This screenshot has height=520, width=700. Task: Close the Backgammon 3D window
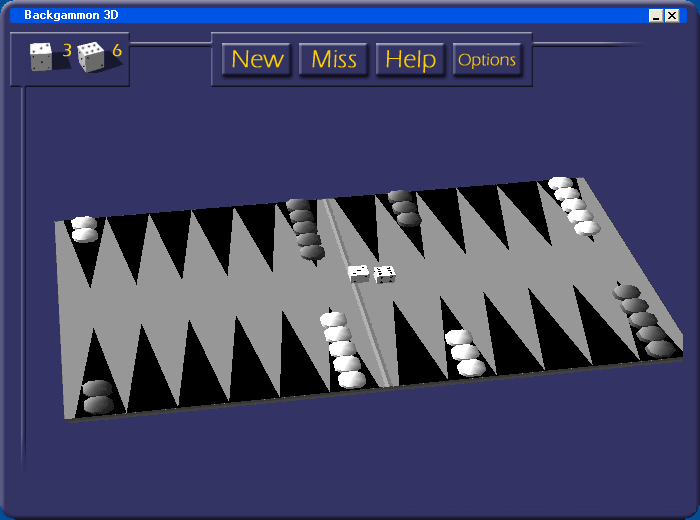tap(672, 16)
